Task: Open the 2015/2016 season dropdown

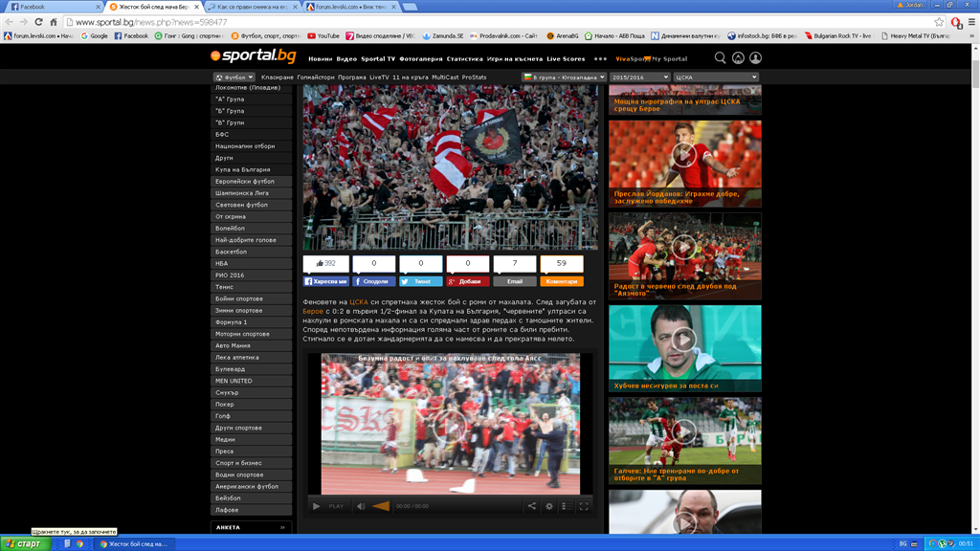Action: (640, 77)
